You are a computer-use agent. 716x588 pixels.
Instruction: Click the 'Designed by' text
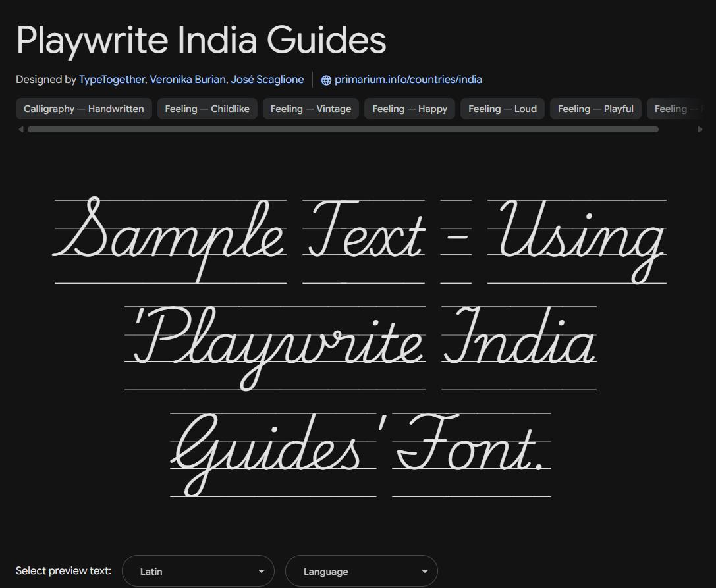45,80
